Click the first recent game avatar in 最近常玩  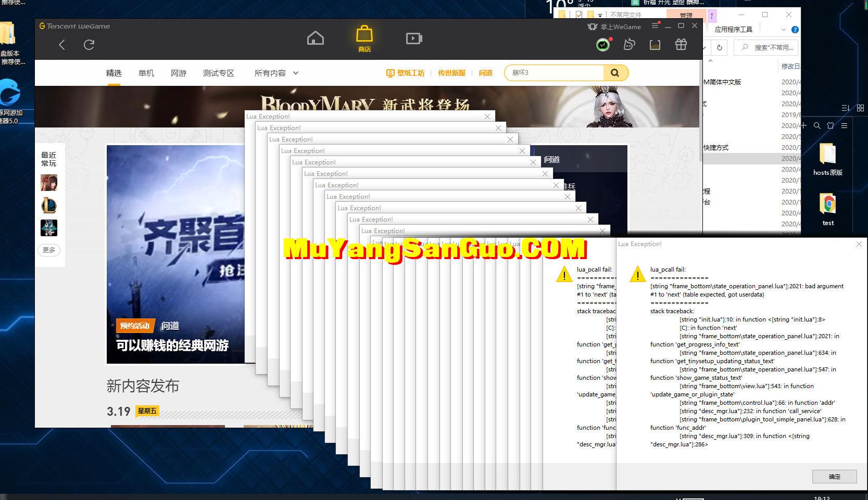(49, 183)
